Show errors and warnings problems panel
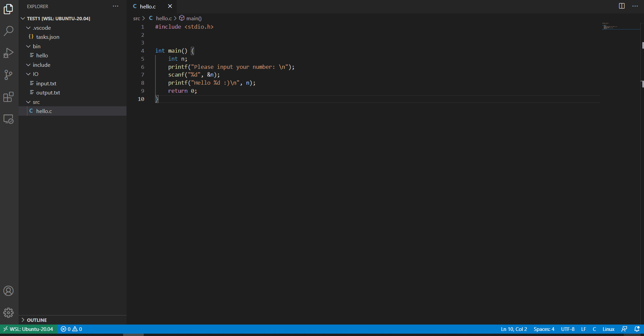Screen dimensions: 644x336 (x=71, y=329)
